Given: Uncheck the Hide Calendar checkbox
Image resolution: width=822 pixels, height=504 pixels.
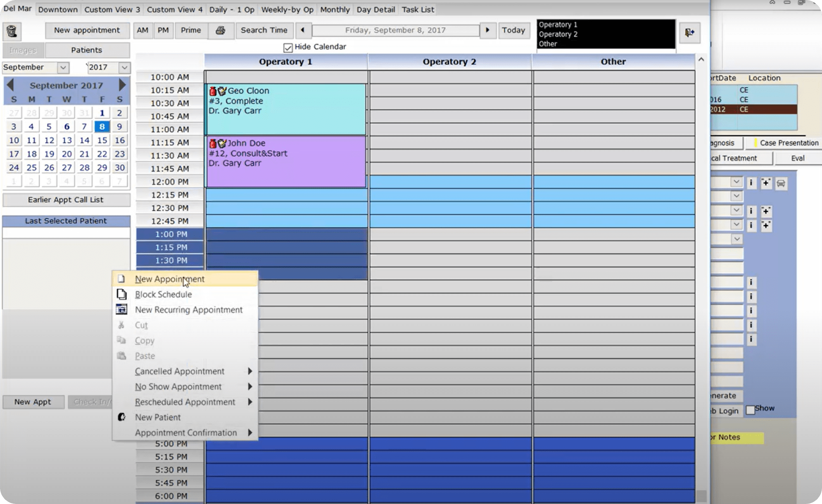Looking at the screenshot, I should (288, 48).
